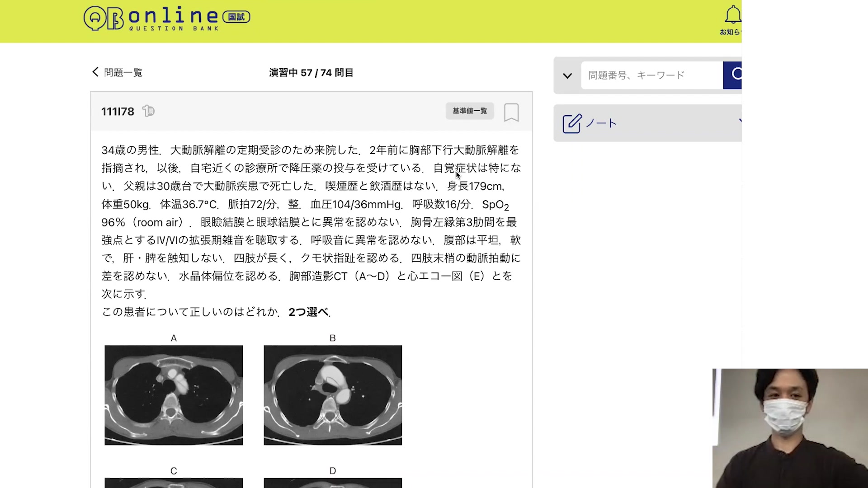Open the 基準値一覧 reference values
This screenshot has width=868, height=488.
coord(469,111)
